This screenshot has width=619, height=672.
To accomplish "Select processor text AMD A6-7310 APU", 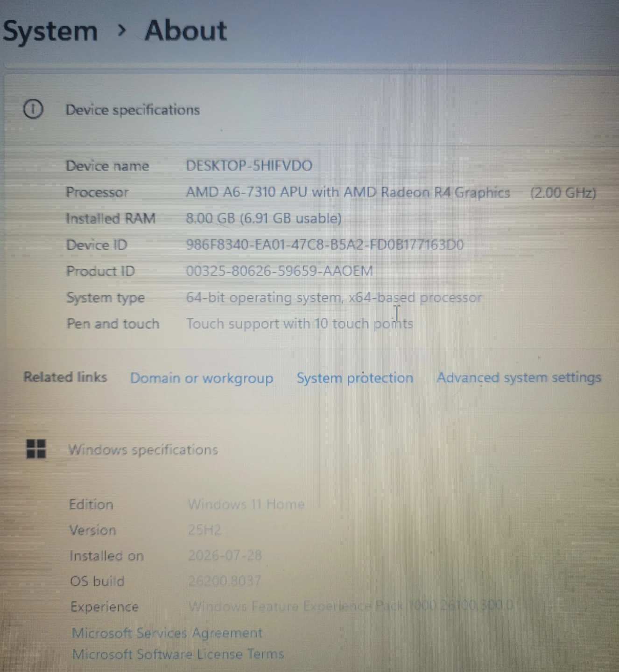I will coord(348,192).
